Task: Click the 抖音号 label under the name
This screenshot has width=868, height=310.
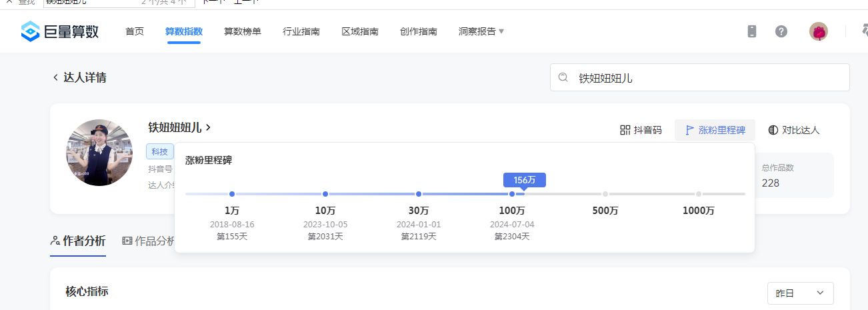Action: point(160,169)
